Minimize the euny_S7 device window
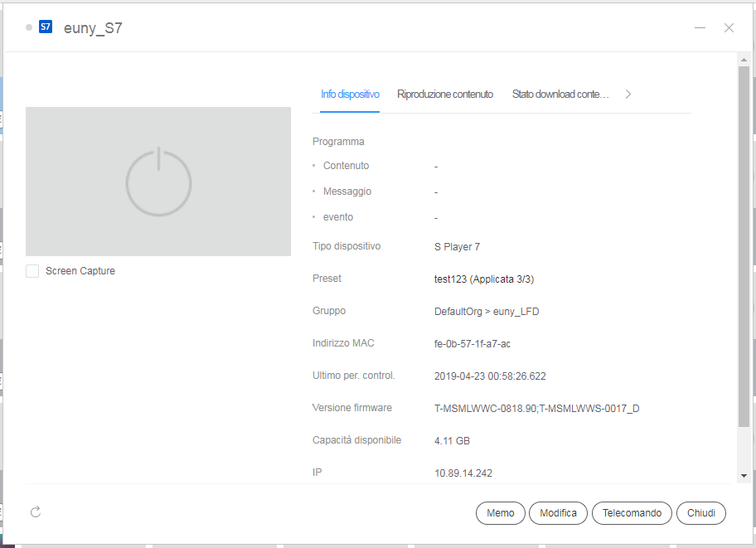This screenshot has width=756, height=548. [700, 27]
